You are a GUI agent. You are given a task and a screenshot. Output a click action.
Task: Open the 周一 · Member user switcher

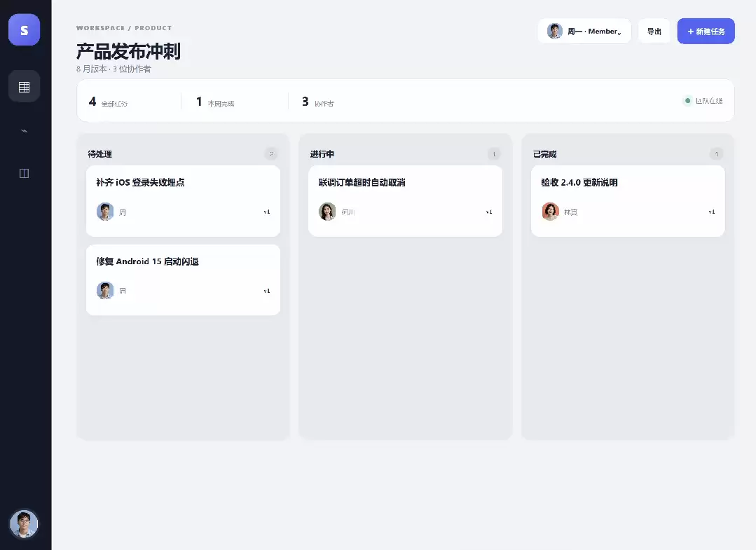tap(584, 32)
